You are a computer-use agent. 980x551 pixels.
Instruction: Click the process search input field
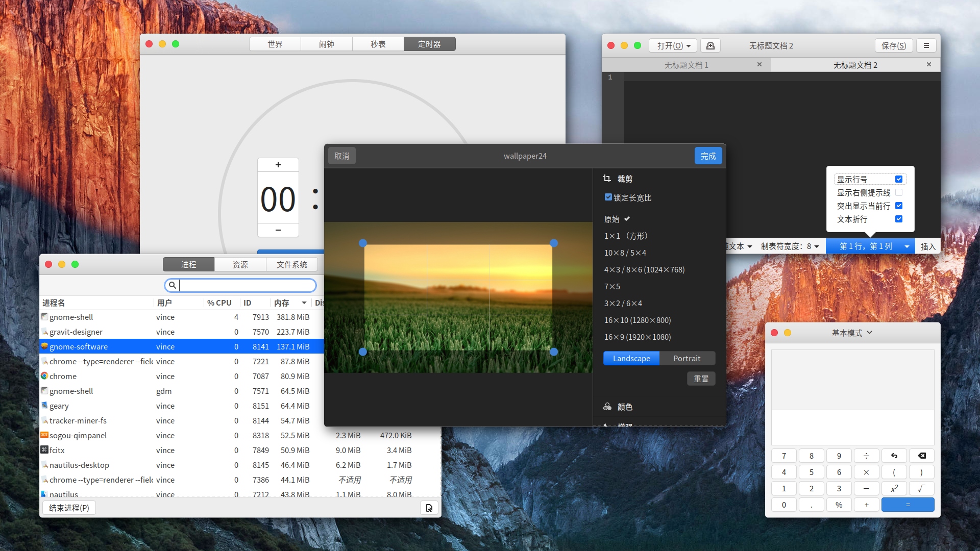(x=240, y=285)
